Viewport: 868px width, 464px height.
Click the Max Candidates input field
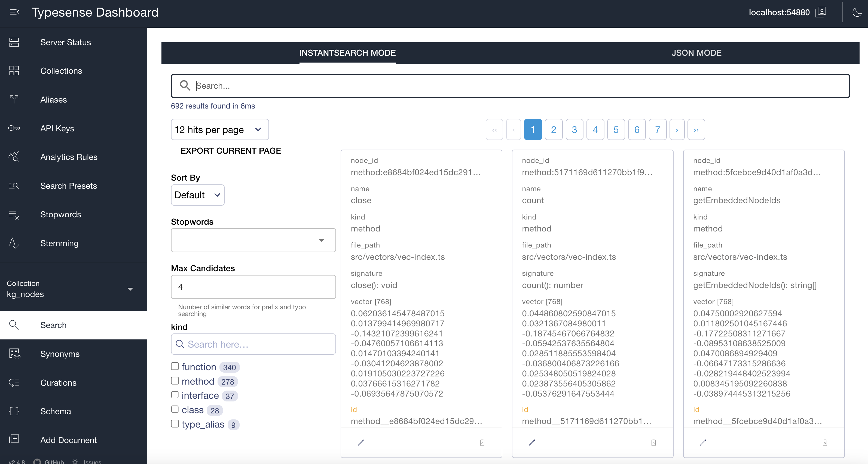click(x=253, y=287)
